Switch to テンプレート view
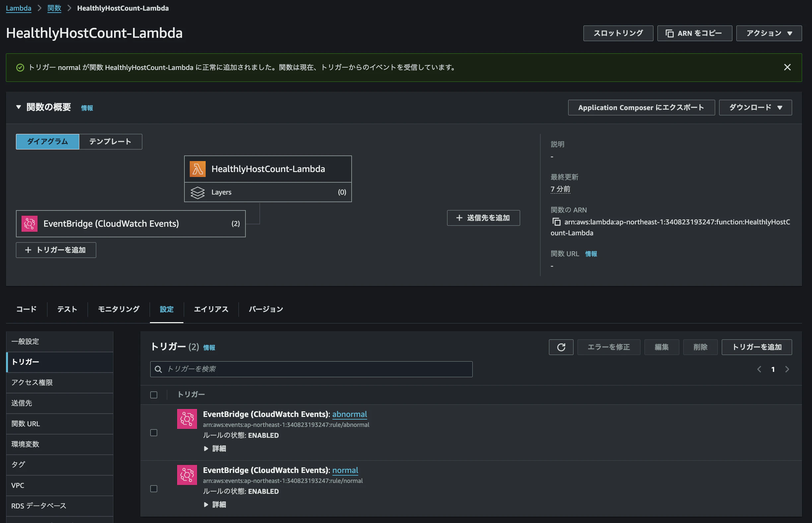Screen dimensions: 812x523 [110, 142]
